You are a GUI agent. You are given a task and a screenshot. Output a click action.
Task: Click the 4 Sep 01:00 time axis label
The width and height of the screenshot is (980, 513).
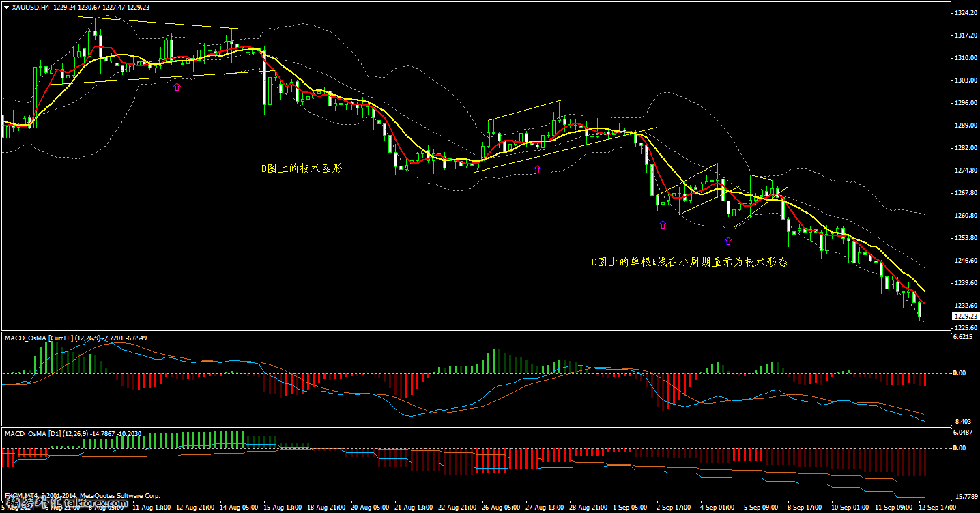coord(718,508)
